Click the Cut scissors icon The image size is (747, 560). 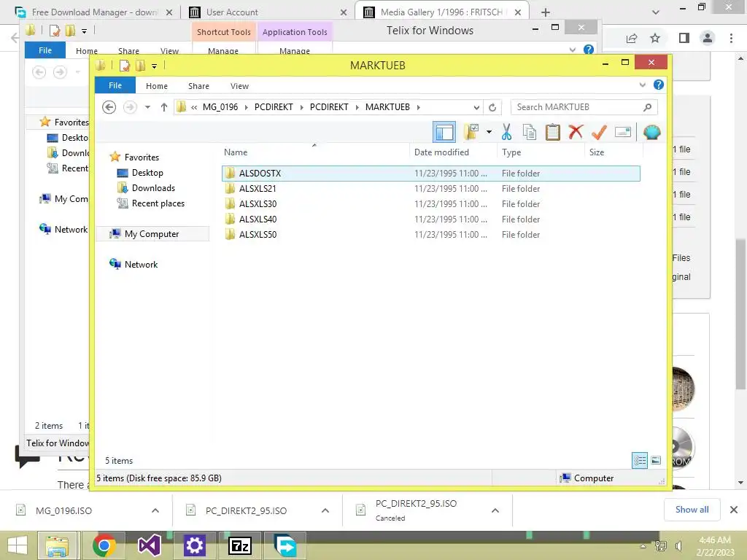506,132
